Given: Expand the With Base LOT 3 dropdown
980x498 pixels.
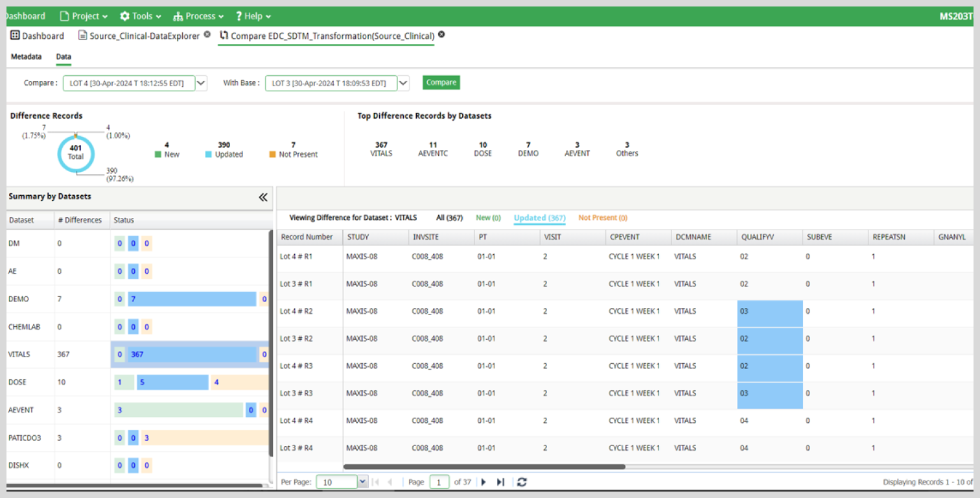Looking at the screenshot, I should pyautogui.click(x=403, y=83).
